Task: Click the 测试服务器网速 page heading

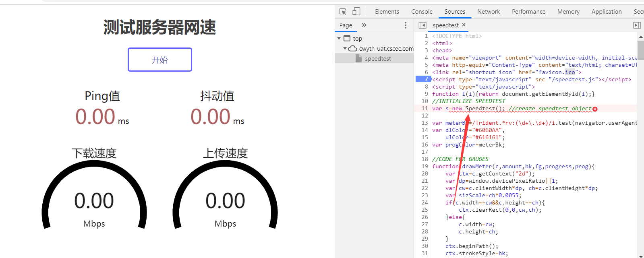Action: [159, 27]
